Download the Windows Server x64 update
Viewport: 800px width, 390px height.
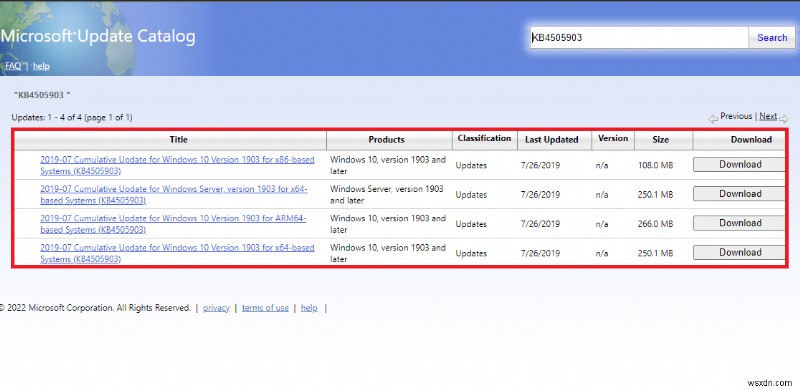click(x=739, y=194)
